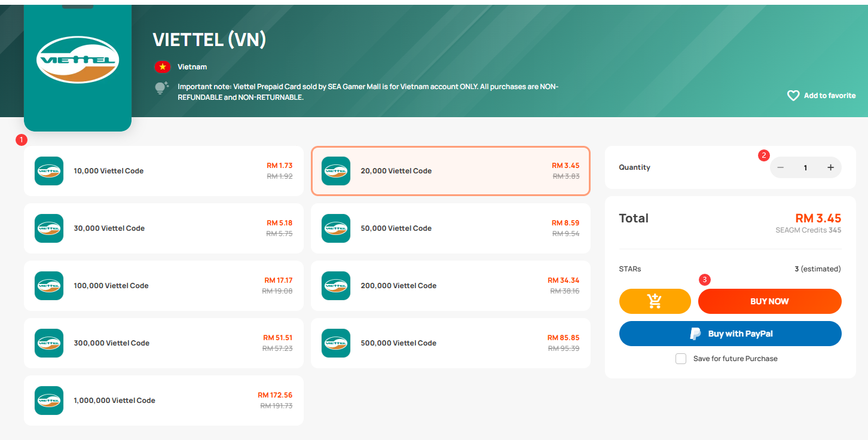Pick the 50,000 Viettel Code label
Image resolution: width=868 pixels, height=440 pixels.
tap(396, 228)
